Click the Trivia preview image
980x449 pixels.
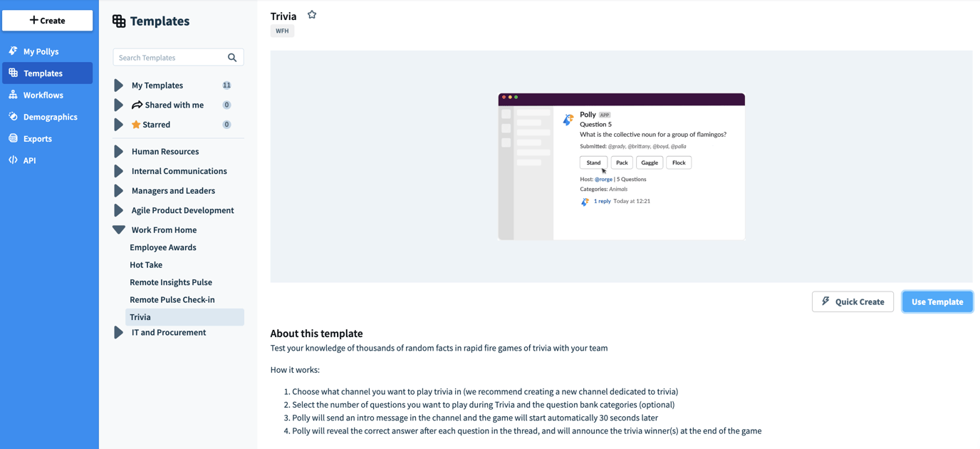pos(621,167)
